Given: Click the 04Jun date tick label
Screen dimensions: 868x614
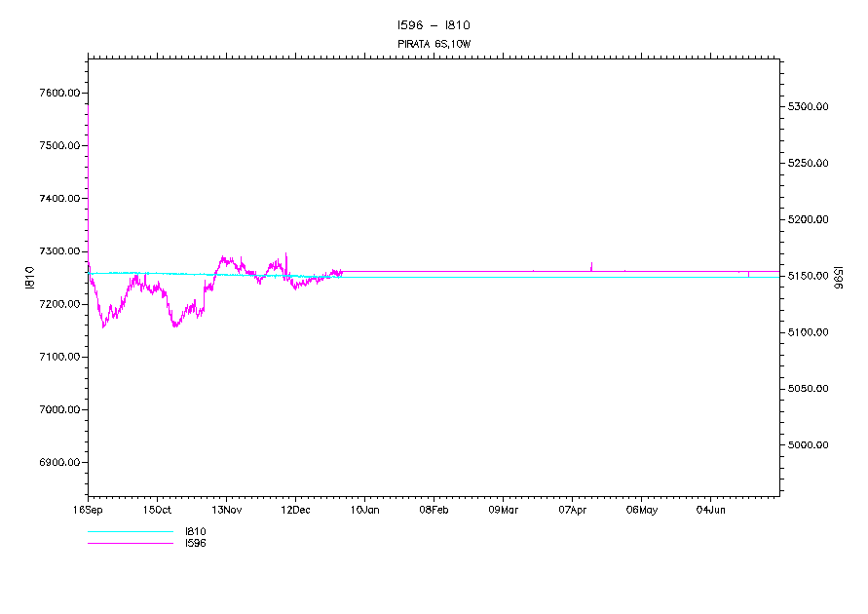Looking at the screenshot, I should pyautogui.click(x=710, y=510).
